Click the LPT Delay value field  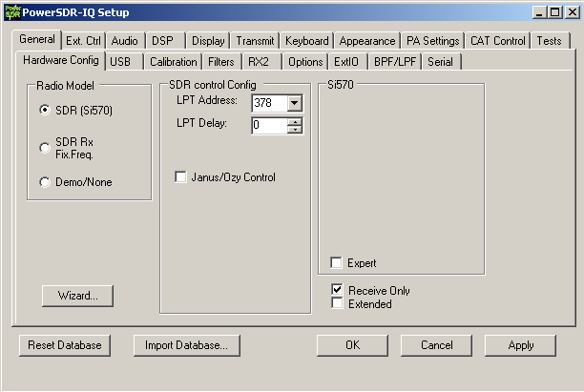click(270, 125)
